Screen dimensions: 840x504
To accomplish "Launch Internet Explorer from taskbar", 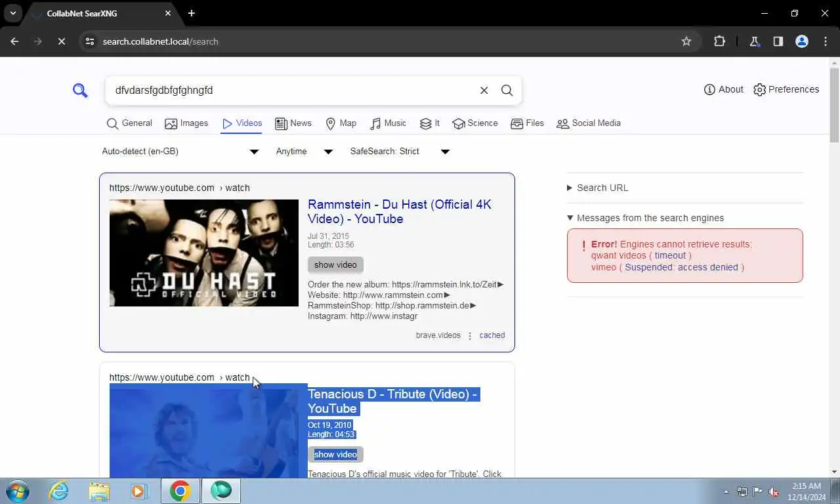I will click(x=59, y=491).
